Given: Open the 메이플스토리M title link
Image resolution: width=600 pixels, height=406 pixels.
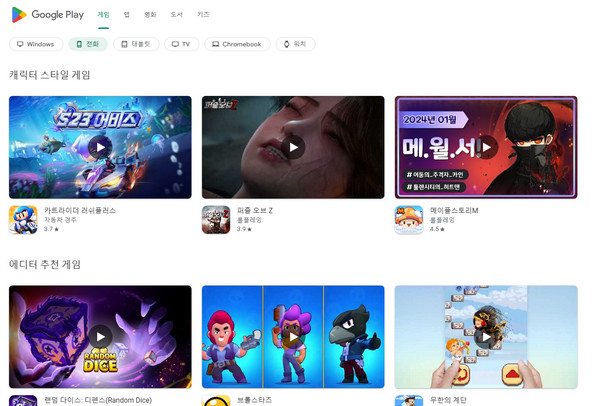Looking at the screenshot, I should pyautogui.click(x=454, y=210).
